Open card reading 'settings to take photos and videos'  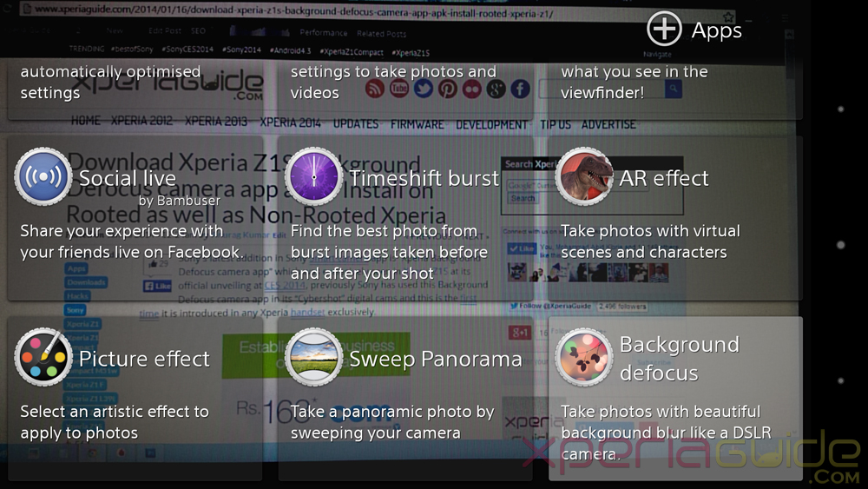click(x=405, y=89)
